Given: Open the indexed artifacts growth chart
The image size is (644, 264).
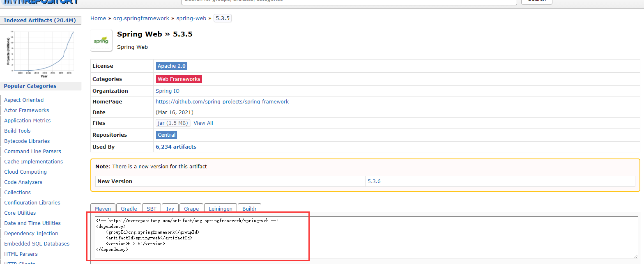Looking at the screenshot, I should pos(40,54).
